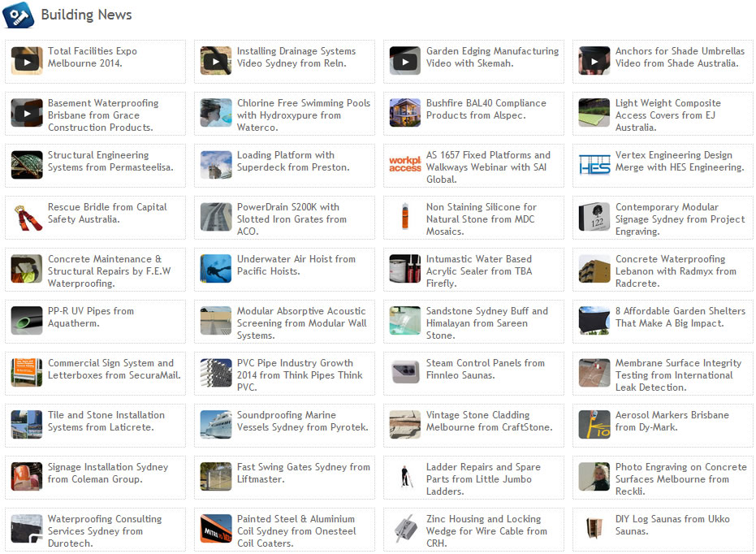Click the DIY Log Saunas cabin icon
This screenshot has height=554, width=756.
point(594,527)
